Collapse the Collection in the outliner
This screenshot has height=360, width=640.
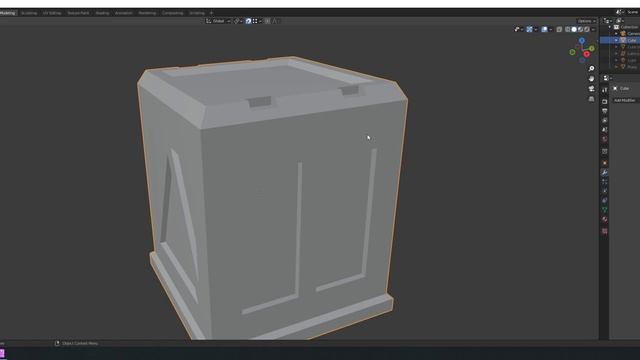pyautogui.click(x=610, y=27)
